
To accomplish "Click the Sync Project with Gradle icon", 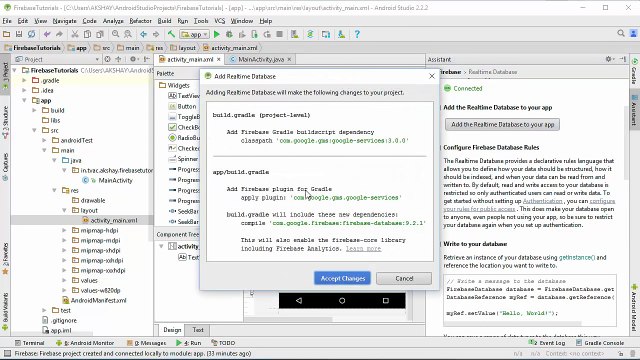I will tap(310, 34).
